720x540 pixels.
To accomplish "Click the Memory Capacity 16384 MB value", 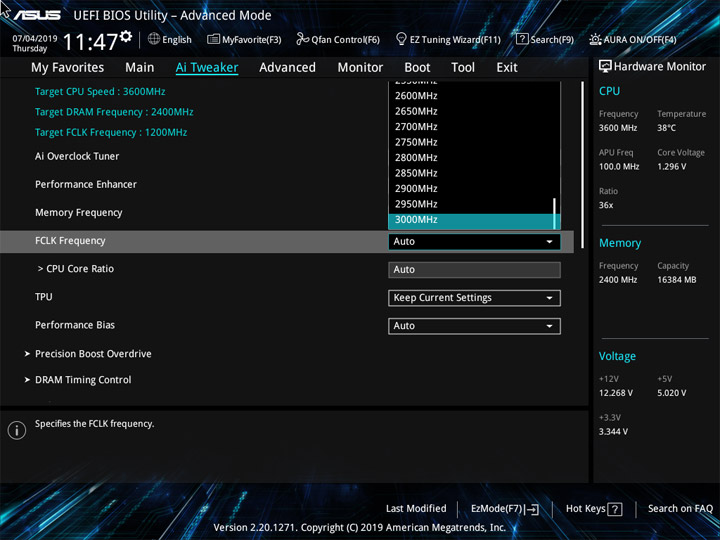I will pos(677,280).
